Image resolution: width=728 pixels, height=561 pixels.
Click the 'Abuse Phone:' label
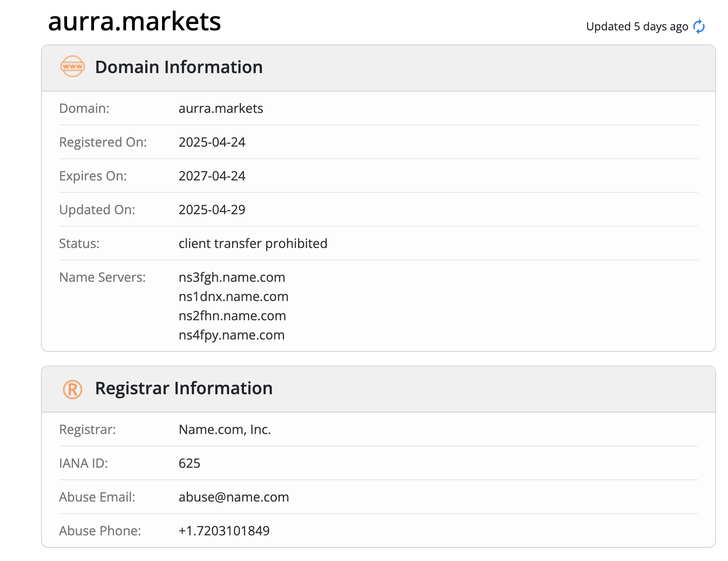[100, 531]
